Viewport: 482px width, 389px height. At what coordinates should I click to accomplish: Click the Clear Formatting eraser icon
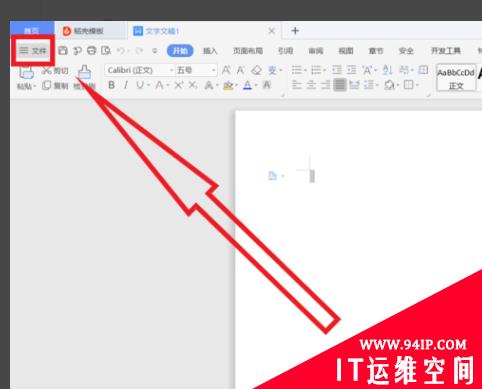256,70
